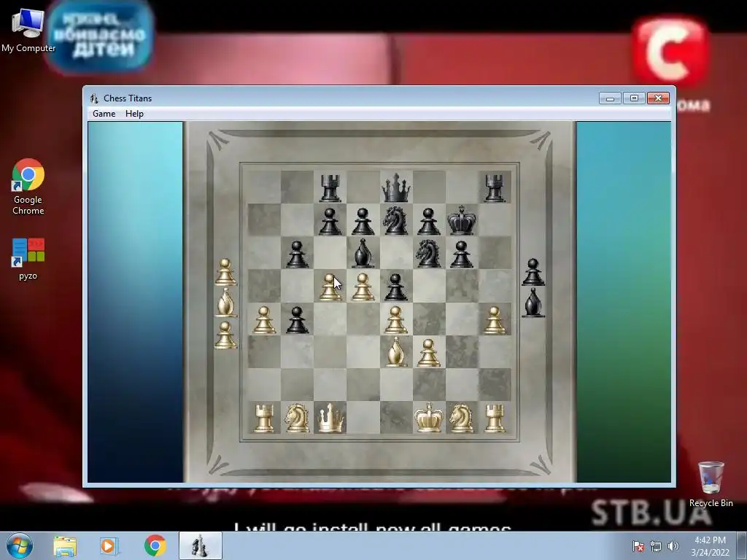Viewport: 747px width, 560px height.
Task: Click the black pawn directly below the black rook
Action: (x=330, y=222)
